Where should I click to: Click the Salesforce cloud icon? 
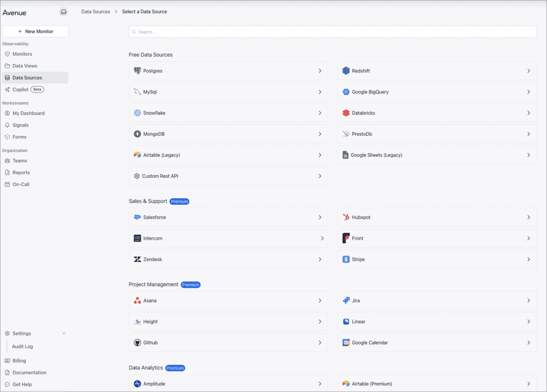pyautogui.click(x=137, y=217)
